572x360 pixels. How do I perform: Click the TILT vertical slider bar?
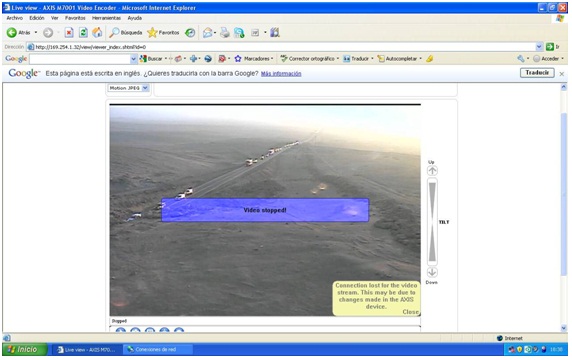click(x=432, y=222)
